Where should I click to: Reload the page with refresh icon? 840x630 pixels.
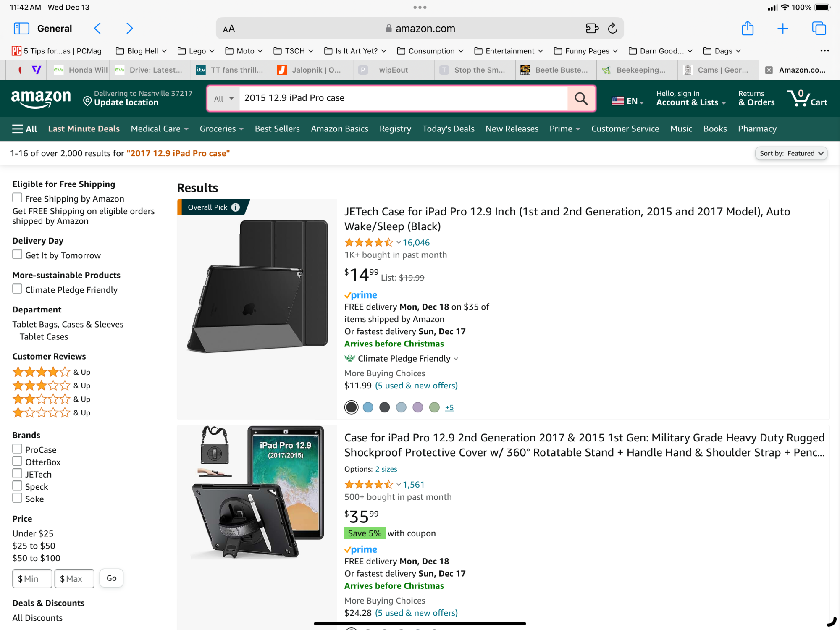612,29
